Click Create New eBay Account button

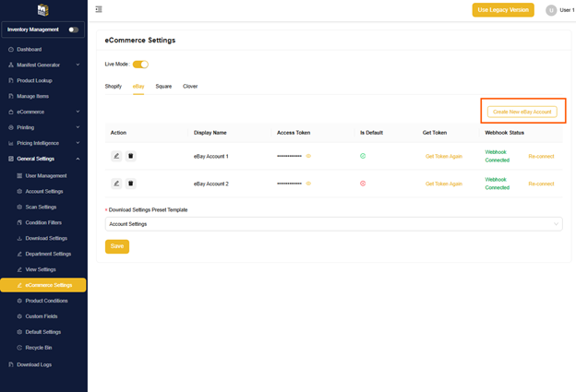(522, 112)
